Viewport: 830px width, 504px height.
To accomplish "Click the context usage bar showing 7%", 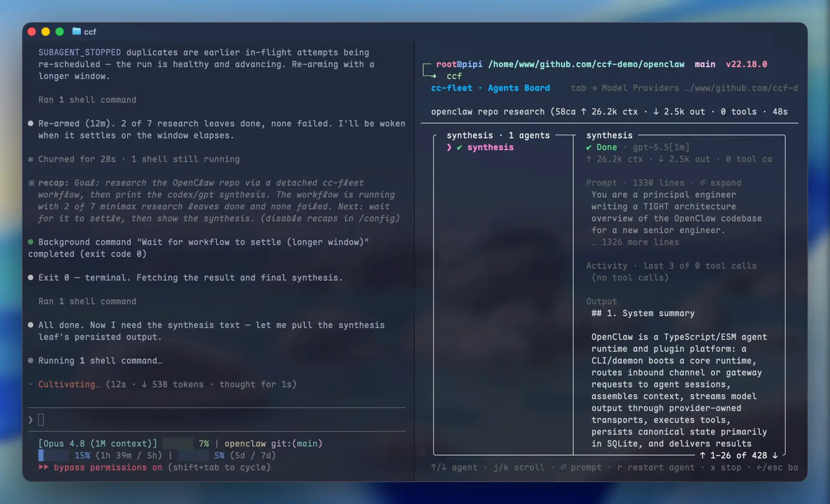I will (x=178, y=444).
